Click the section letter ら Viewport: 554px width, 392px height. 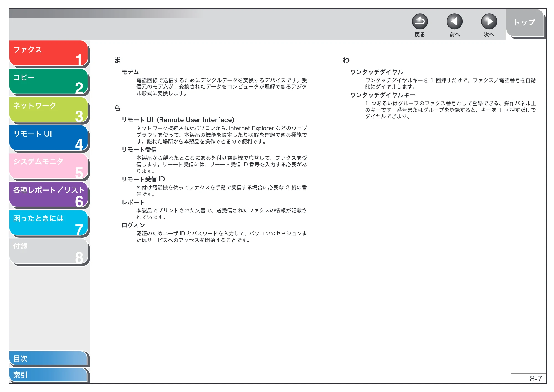[x=117, y=108]
